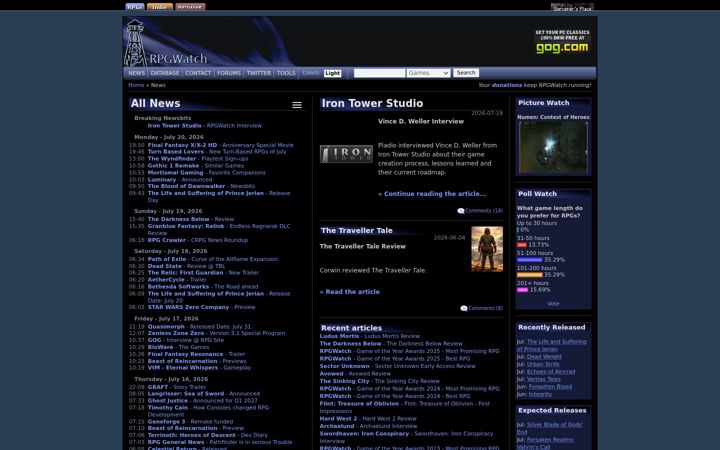
Task: Open the Luminary Announced news item
Action: click(180, 180)
